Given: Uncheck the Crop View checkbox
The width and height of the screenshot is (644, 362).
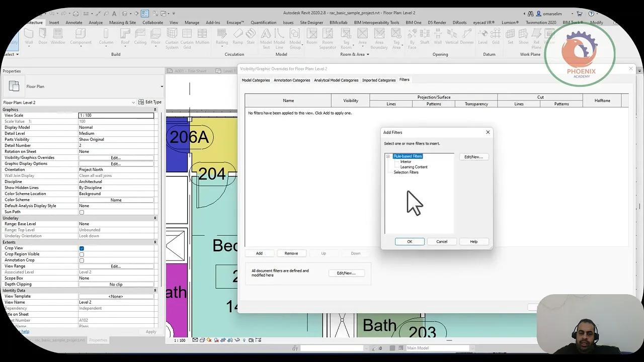Looking at the screenshot, I should pos(82,248).
